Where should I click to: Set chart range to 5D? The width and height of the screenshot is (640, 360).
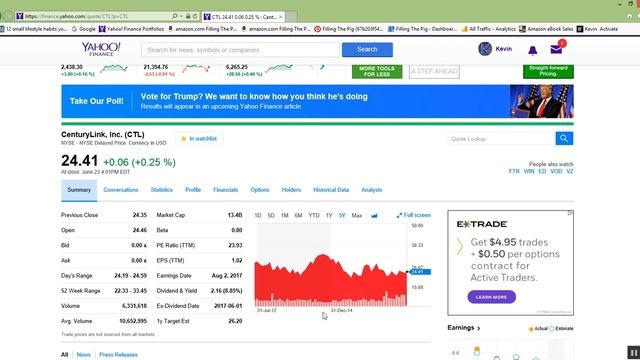click(271, 216)
